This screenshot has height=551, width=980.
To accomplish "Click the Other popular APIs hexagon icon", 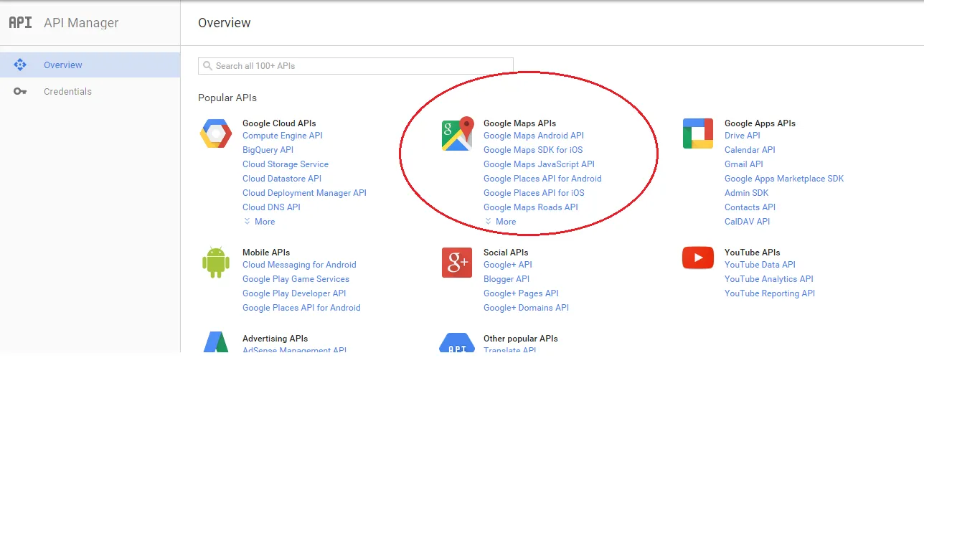I will click(x=457, y=343).
